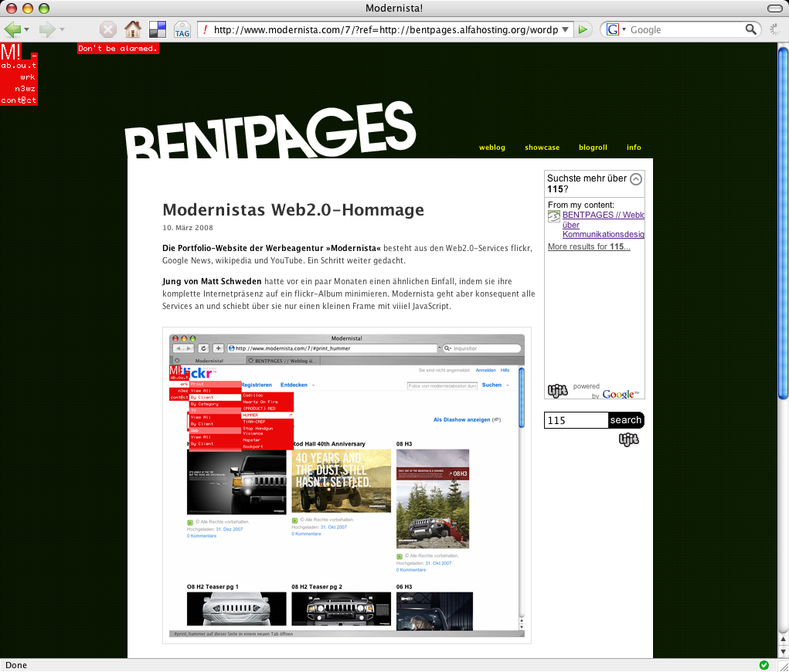Click the lijit logo below search button

coord(628,440)
